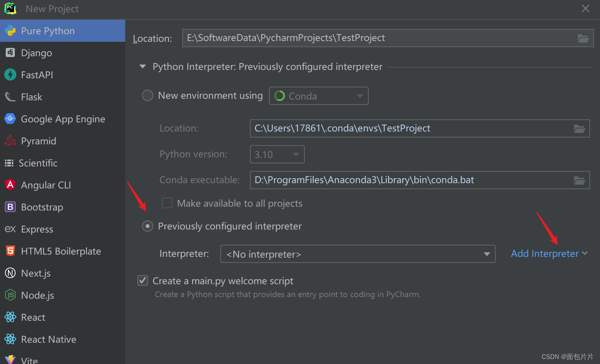Click the React Native atom icon
This screenshot has height=364, width=600.
[10, 339]
